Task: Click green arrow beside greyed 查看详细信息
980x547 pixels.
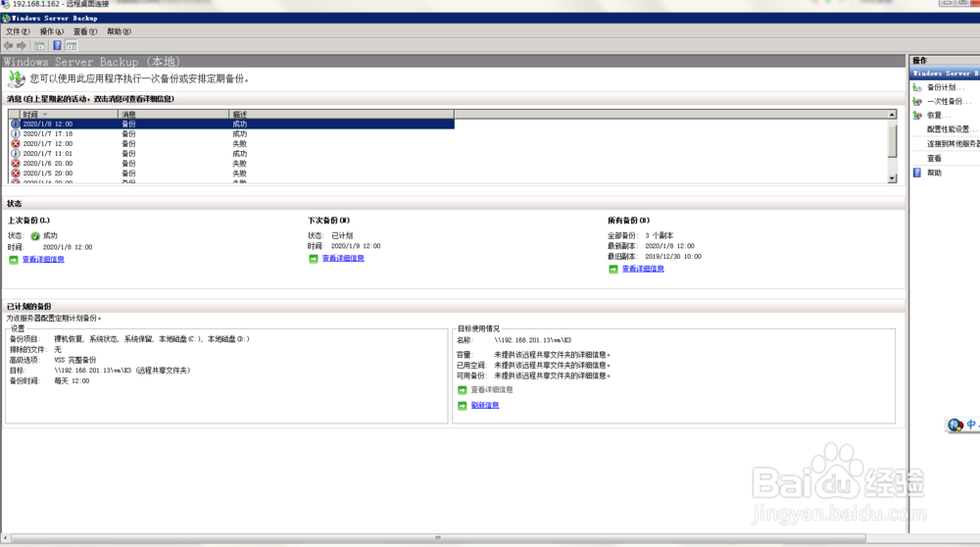Action: [462, 390]
